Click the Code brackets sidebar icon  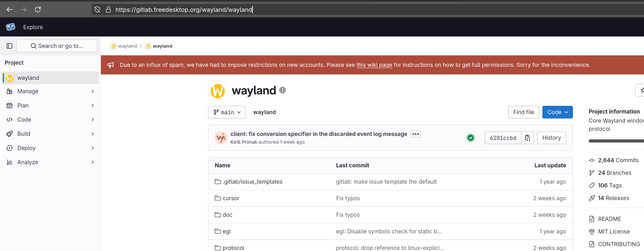[x=9, y=120]
